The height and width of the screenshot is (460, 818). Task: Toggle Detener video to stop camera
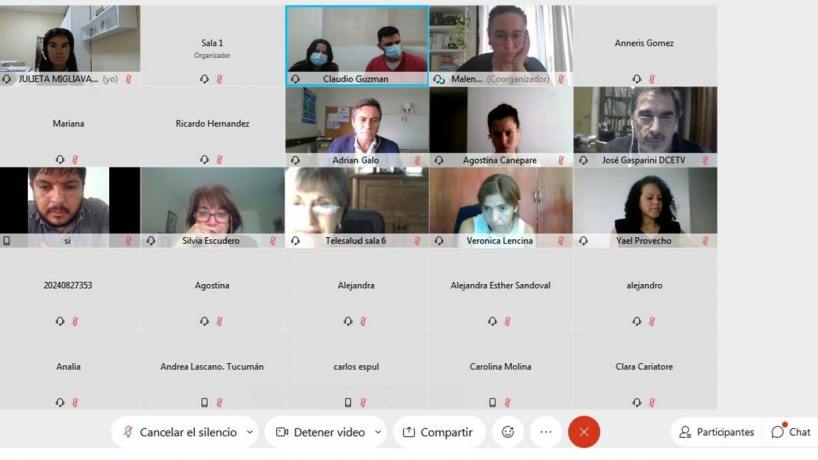[320, 432]
